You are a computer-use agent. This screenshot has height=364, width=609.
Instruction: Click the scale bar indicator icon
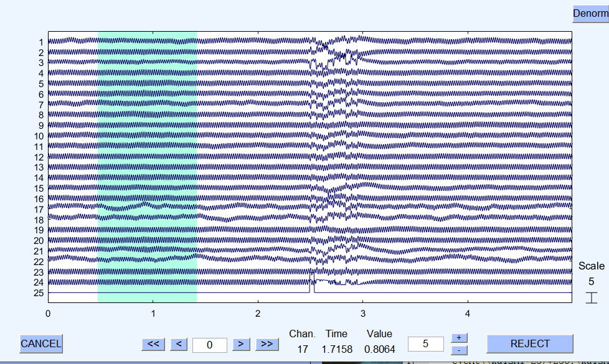pos(591,297)
